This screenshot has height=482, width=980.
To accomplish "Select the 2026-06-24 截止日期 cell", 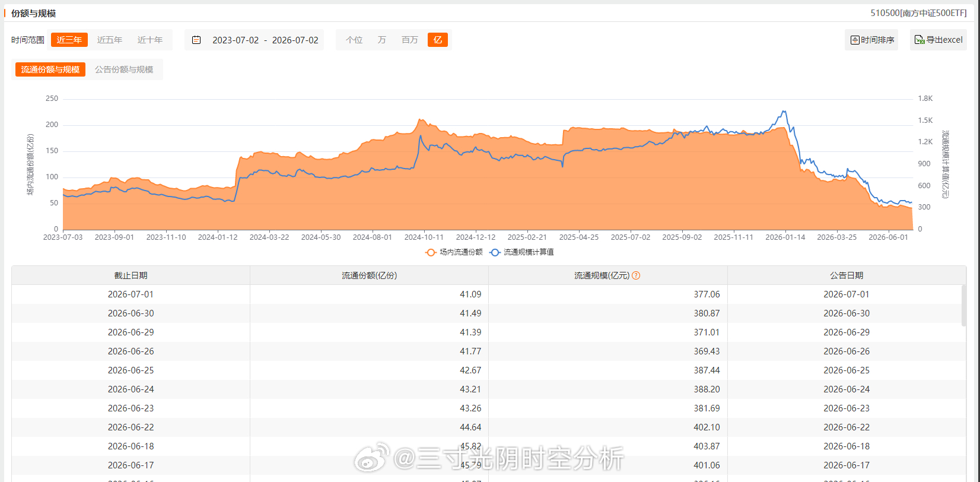I will coord(131,389).
